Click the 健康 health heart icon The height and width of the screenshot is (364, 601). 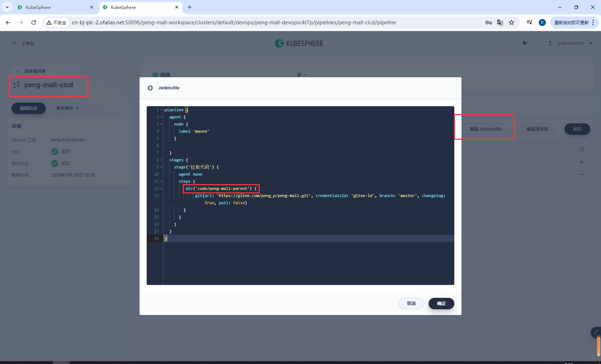(x=155, y=75)
